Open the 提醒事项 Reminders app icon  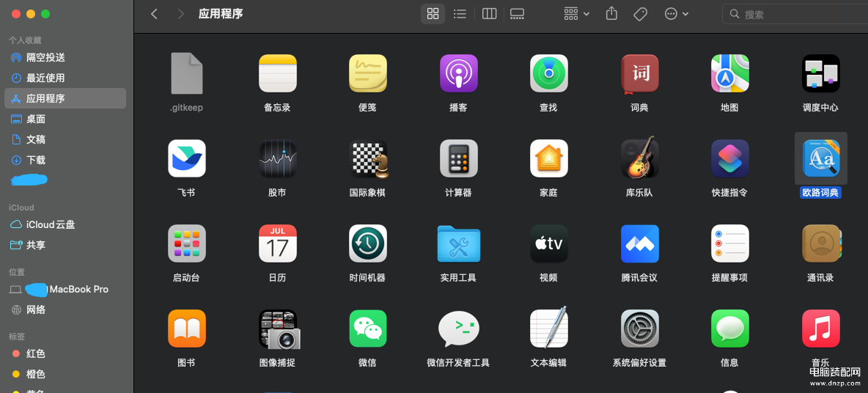coord(729,243)
